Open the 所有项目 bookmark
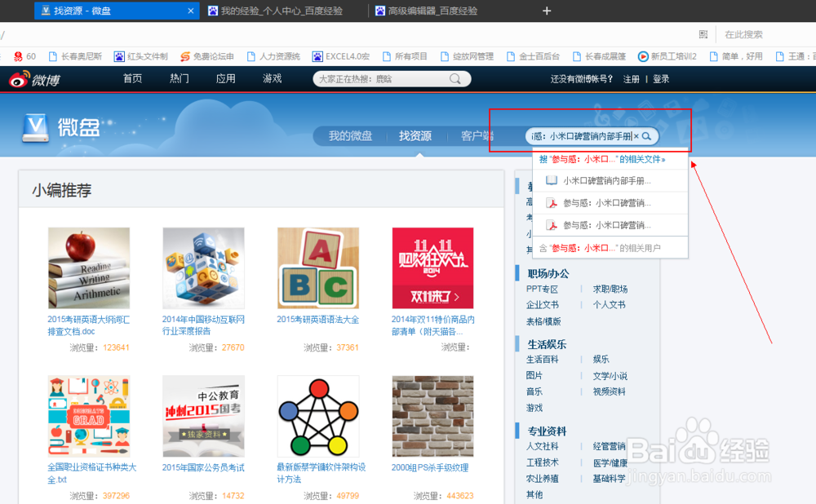The image size is (816, 504). pyautogui.click(x=405, y=56)
